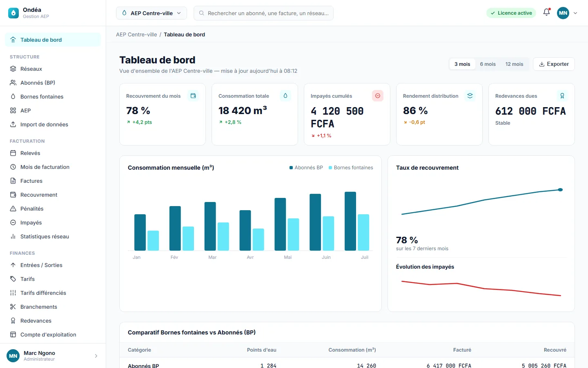Open Entrées / Sorties in sidebar

[x=53, y=265]
